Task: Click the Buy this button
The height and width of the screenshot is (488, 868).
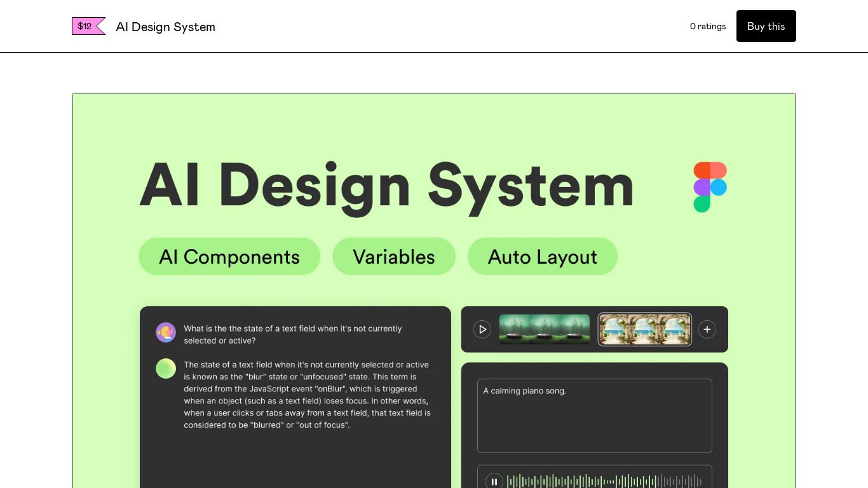Action: pos(766,26)
